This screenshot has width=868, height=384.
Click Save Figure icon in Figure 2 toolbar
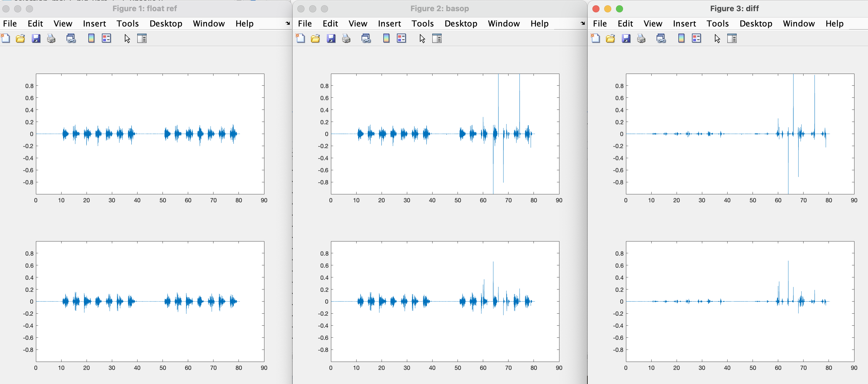coord(331,39)
